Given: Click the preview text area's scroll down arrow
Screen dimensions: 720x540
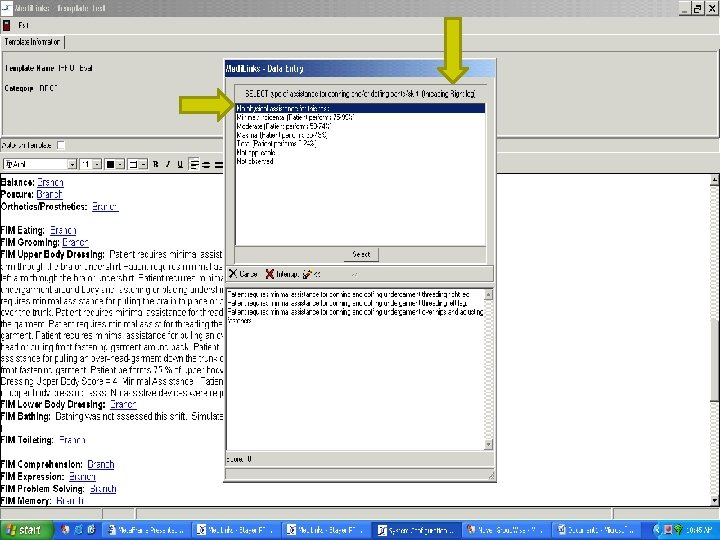Looking at the screenshot, I should pyautogui.click(x=489, y=444).
